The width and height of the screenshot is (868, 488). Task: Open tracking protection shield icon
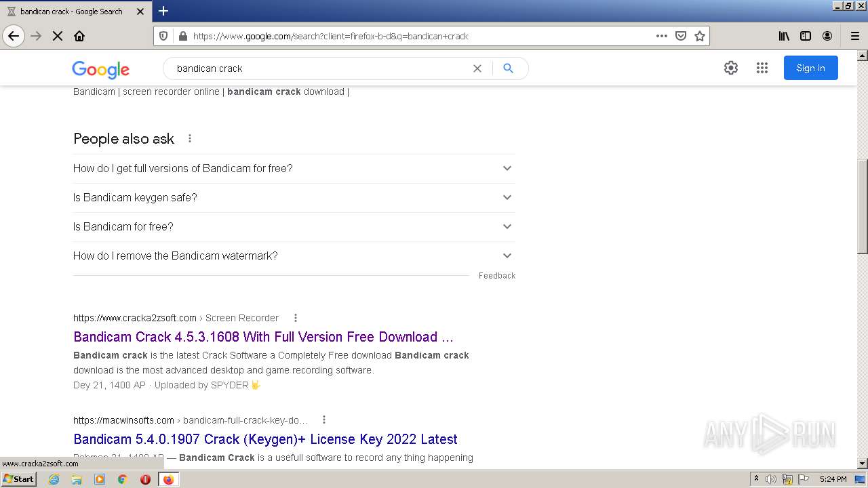point(163,36)
